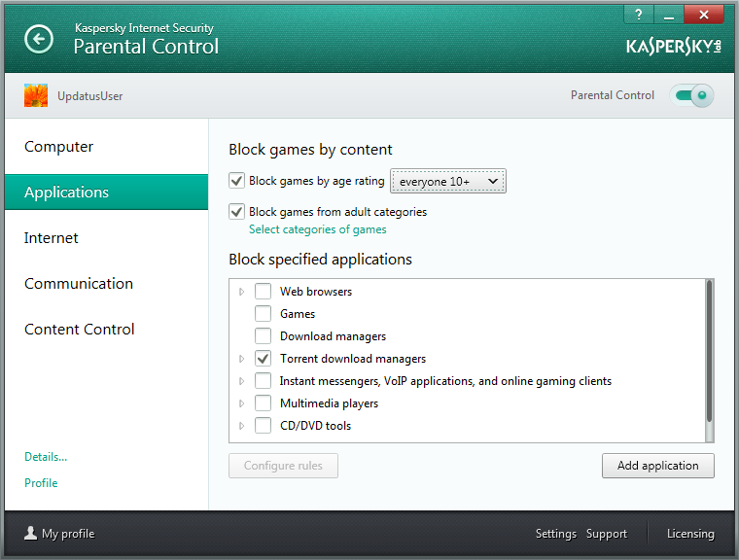Turn off the Parental Control switch
This screenshot has height=560, width=739.
click(x=692, y=95)
